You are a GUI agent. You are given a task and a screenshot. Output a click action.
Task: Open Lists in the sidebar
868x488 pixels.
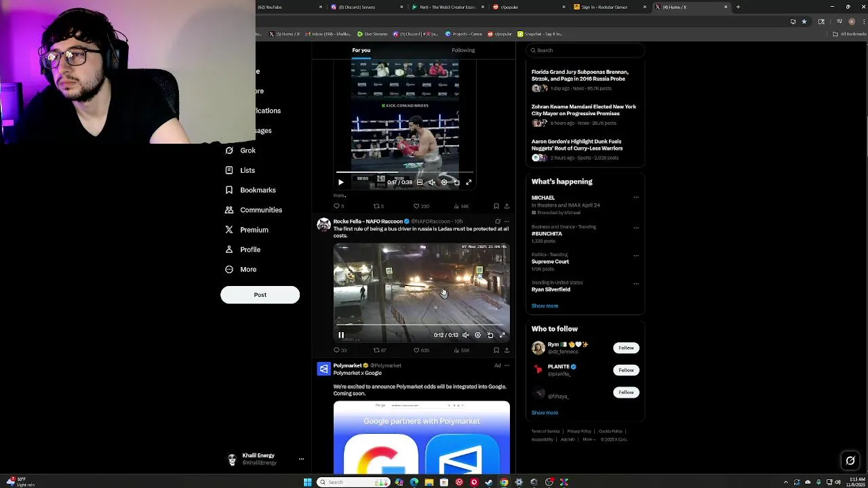[x=240, y=170]
